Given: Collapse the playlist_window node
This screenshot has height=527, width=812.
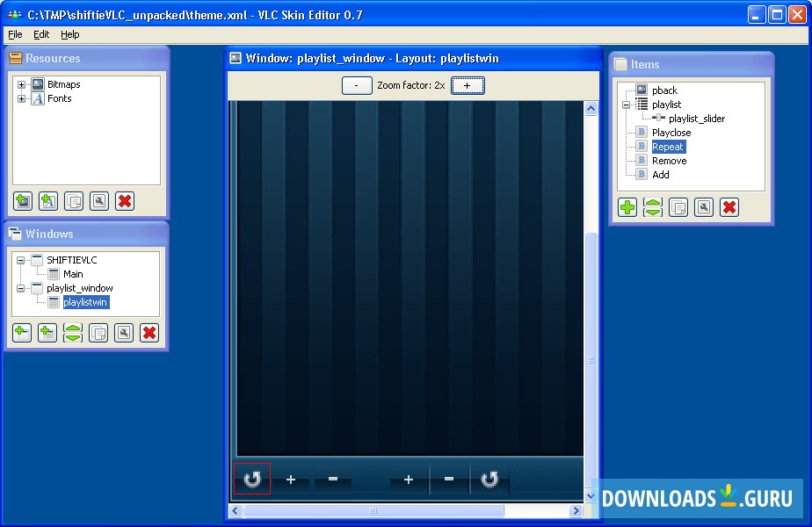Looking at the screenshot, I should click(20, 288).
